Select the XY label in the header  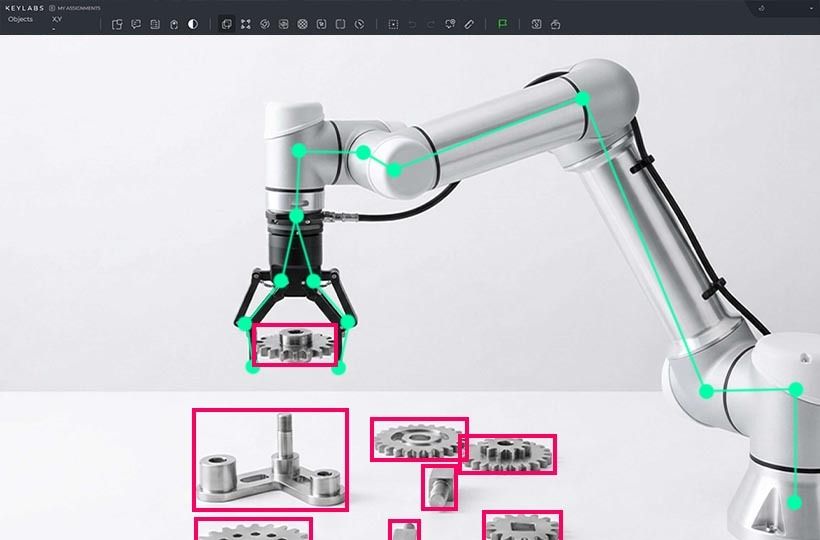point(57,19)
